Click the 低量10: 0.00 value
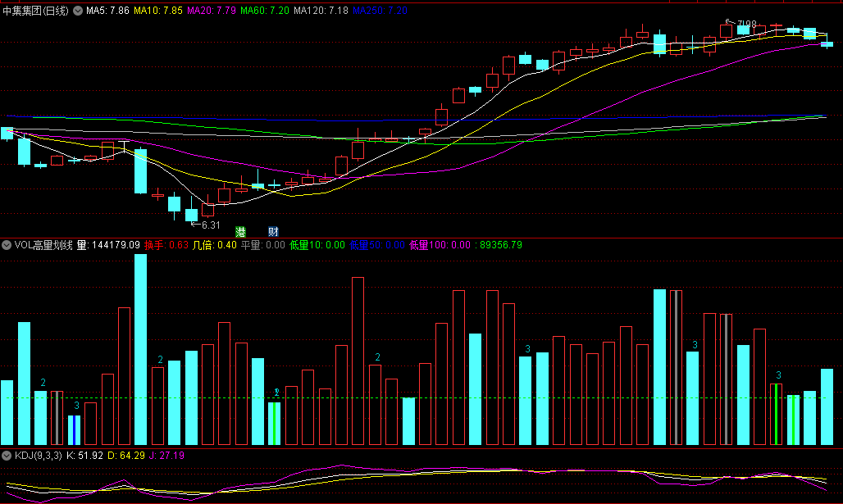 (x=317, y=245)
